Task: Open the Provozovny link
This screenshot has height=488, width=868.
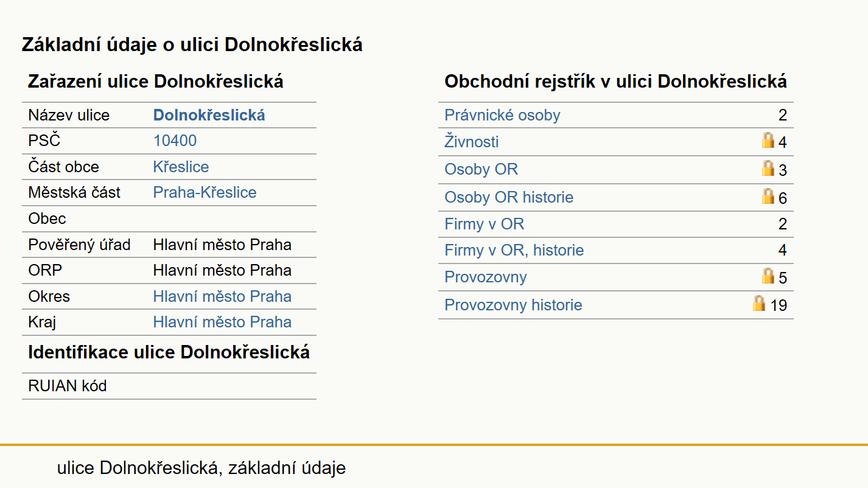Action: click(486, 277)
